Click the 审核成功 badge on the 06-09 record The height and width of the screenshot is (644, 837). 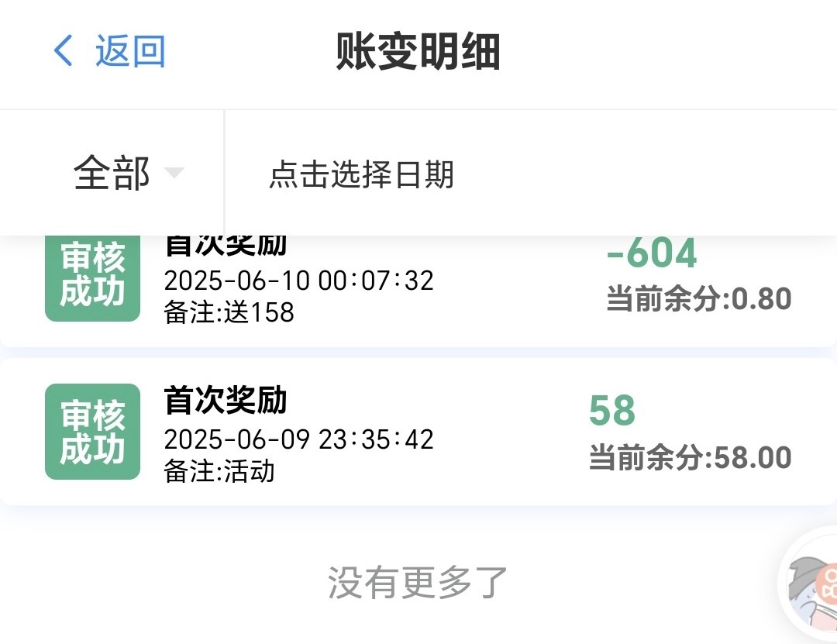(x=92, y=432)
